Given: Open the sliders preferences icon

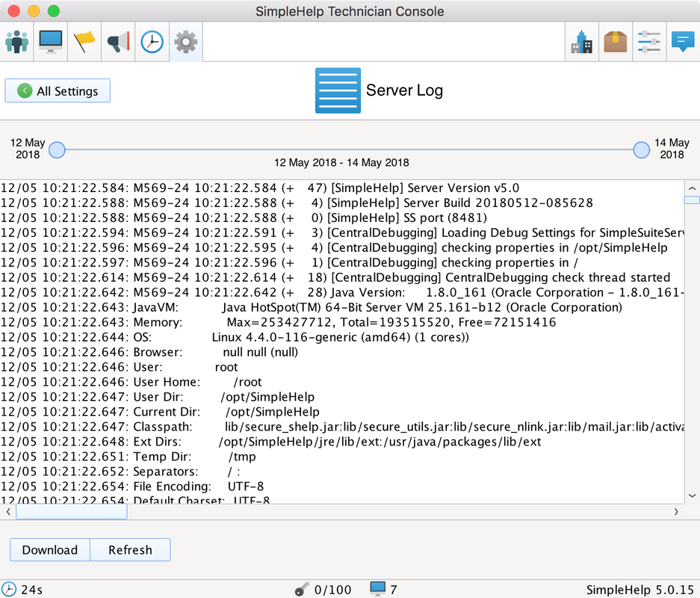Looking at the screenshot, I should point(649,42).
